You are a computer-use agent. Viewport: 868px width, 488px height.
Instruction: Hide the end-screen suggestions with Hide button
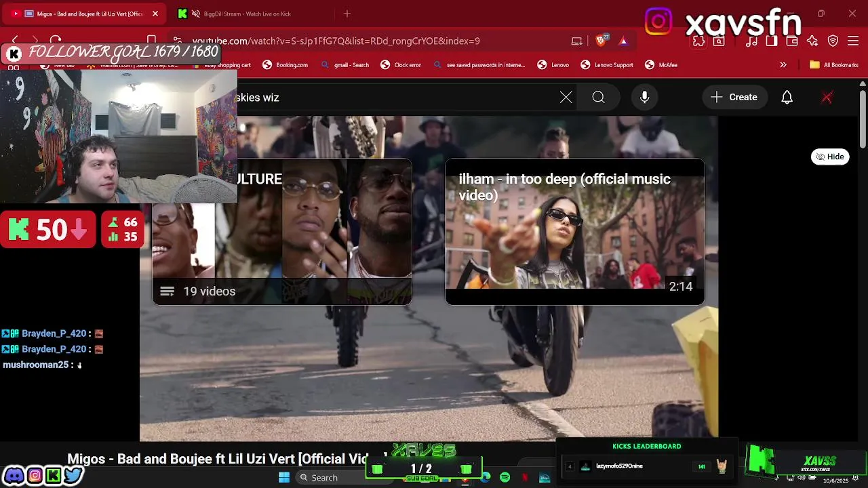coord(830,157)
